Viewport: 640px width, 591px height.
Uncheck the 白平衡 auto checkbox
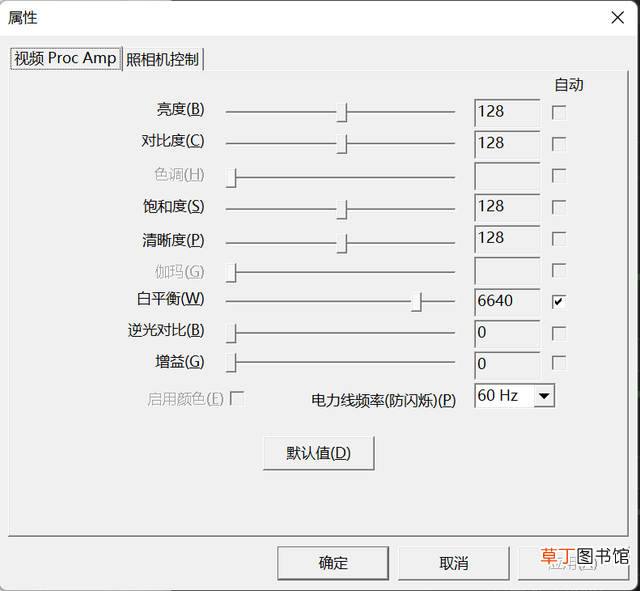click(x=559, y=302)
